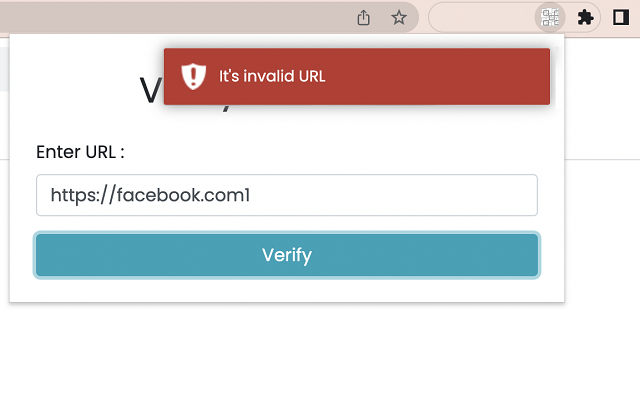Click the share page icon
This screenshot has height=400, width=640.
[364, 17]
